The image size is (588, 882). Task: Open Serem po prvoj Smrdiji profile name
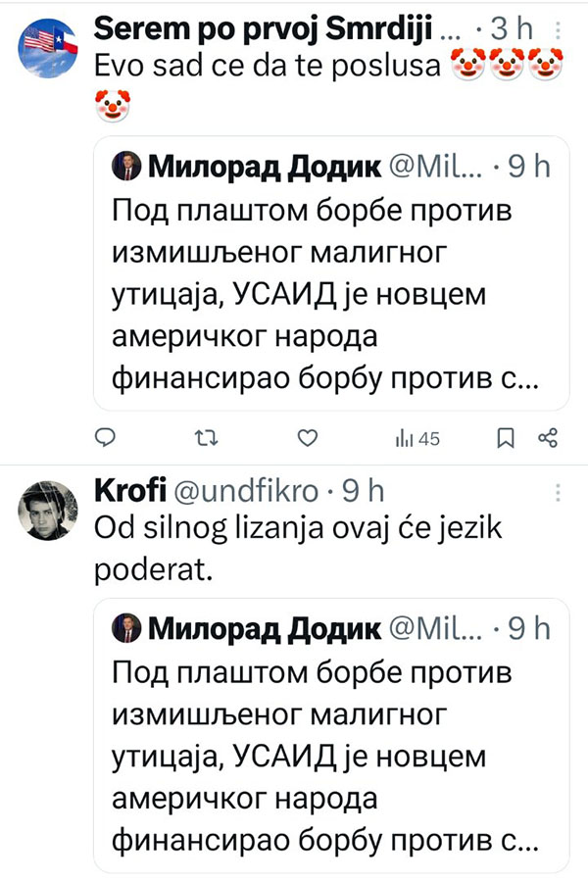click(x=263, y=29)
